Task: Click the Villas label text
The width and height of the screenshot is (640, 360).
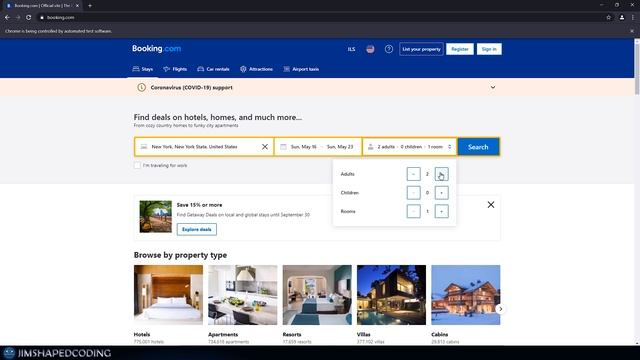Action: click(x=363, y=334)
